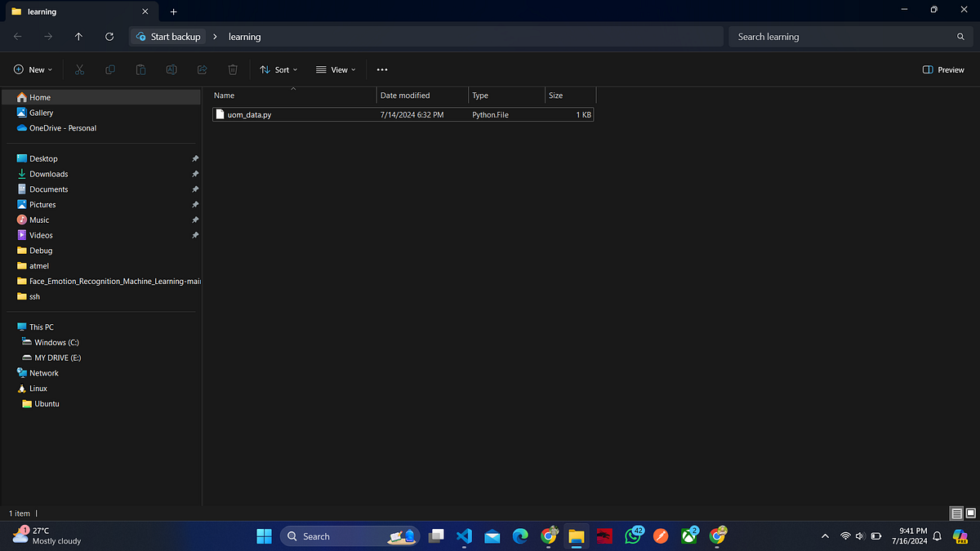980x551 pixels.
Task: Refresh the folder view
Action: 109,36
